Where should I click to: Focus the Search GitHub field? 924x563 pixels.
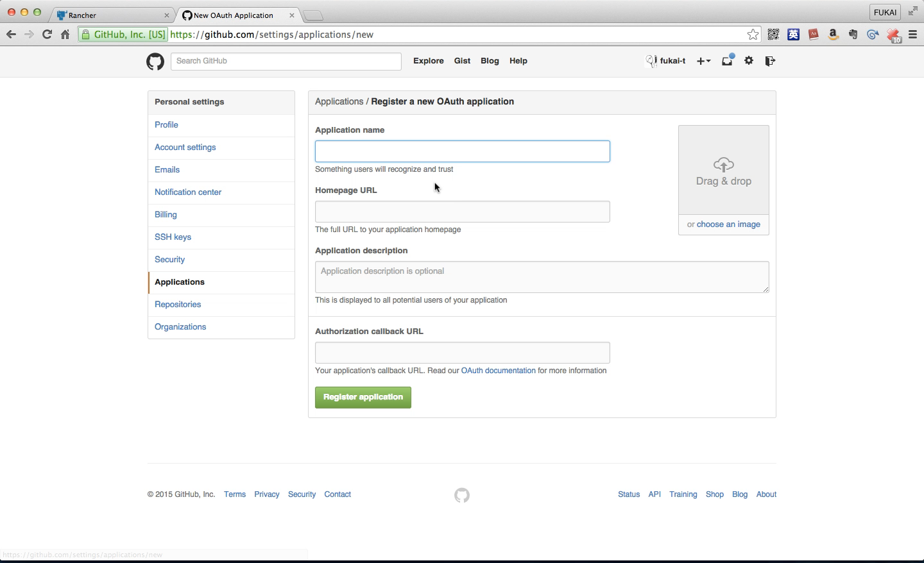click(x=286, y=61)
